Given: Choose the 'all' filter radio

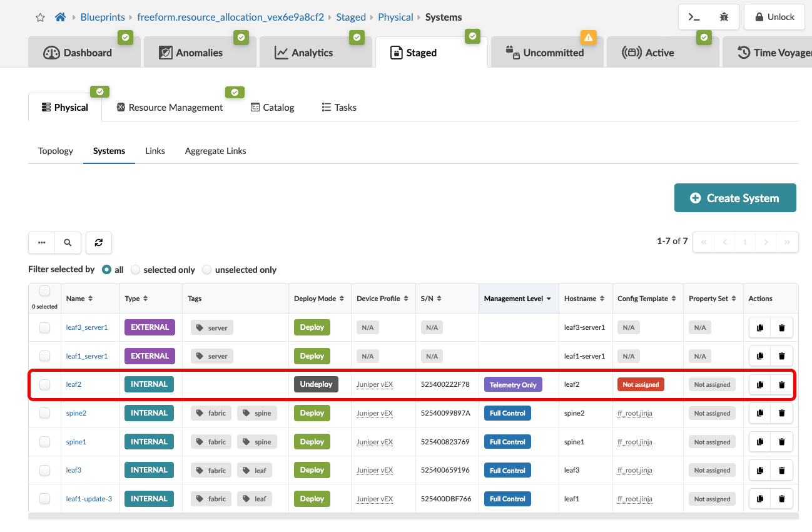Looking at the screenshot, I should [x=106, y=270].
